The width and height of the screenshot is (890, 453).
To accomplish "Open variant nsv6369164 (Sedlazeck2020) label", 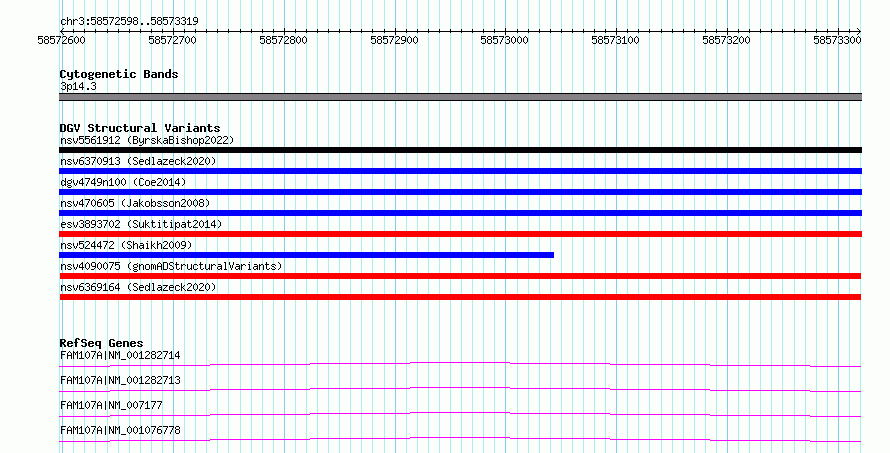I will [138, 287].
